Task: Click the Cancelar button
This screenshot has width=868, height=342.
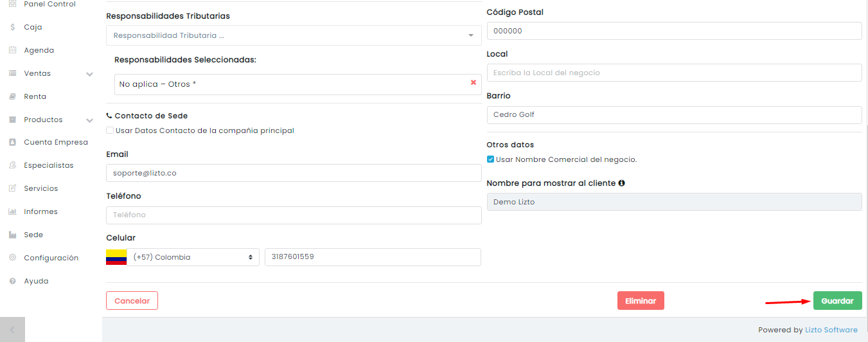Action: 132,301
